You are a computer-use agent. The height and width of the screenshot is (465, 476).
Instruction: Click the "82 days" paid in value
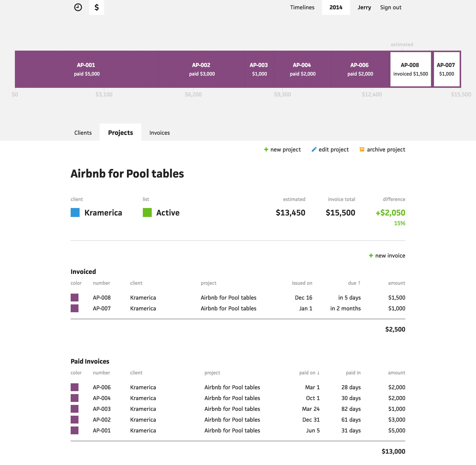pyautogui.click(x=351, y=409)
